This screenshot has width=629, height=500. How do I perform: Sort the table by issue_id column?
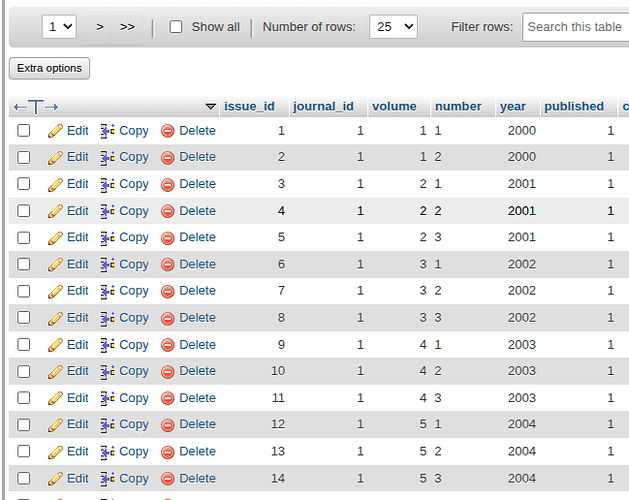click(249, 107)
